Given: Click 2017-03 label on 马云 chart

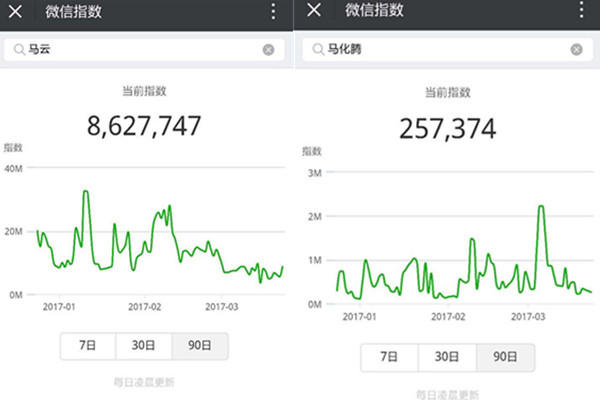Looking at the screenshot, I should pos(222,307).
